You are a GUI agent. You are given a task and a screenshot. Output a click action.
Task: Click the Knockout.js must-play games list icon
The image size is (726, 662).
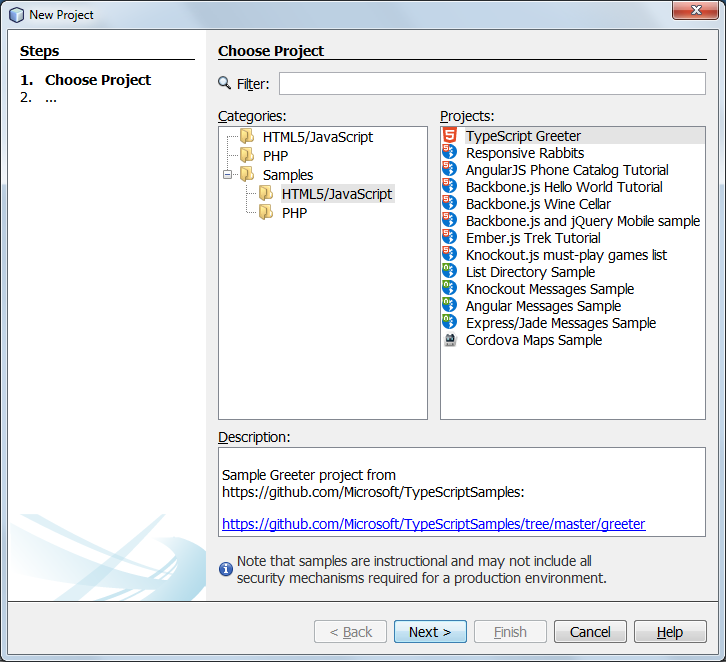tap(450, 254)
